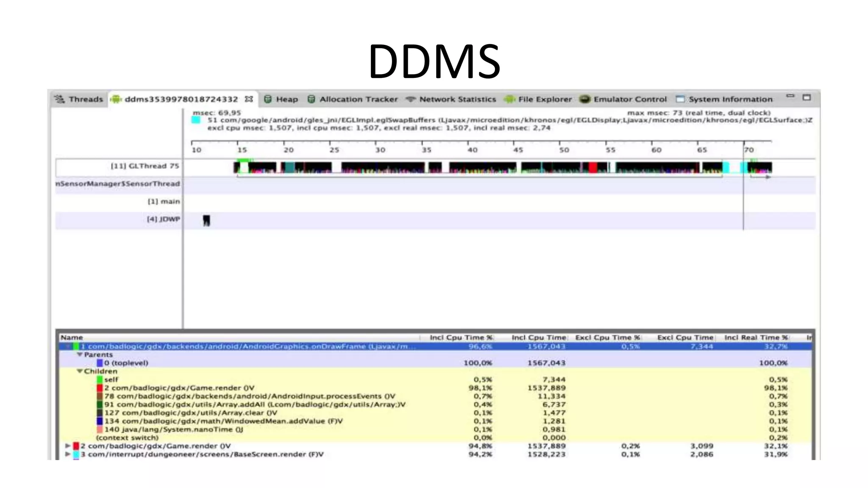Click the 1528,223 Incl Cpu Time value

pos(546,454)
